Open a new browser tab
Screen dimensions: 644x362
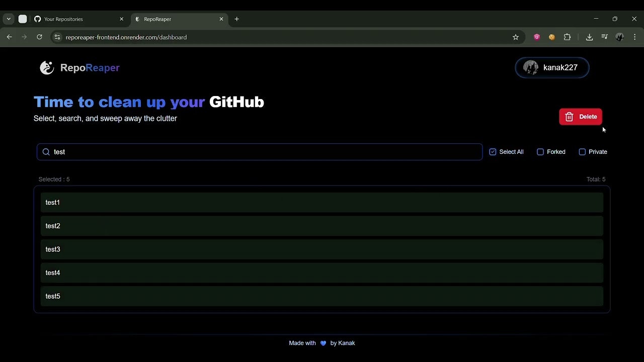pos(237,19)
